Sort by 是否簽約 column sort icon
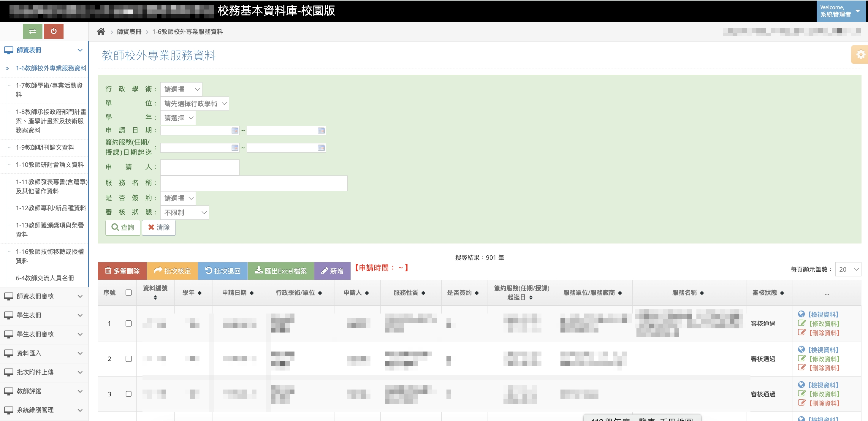 pos(476,293)
